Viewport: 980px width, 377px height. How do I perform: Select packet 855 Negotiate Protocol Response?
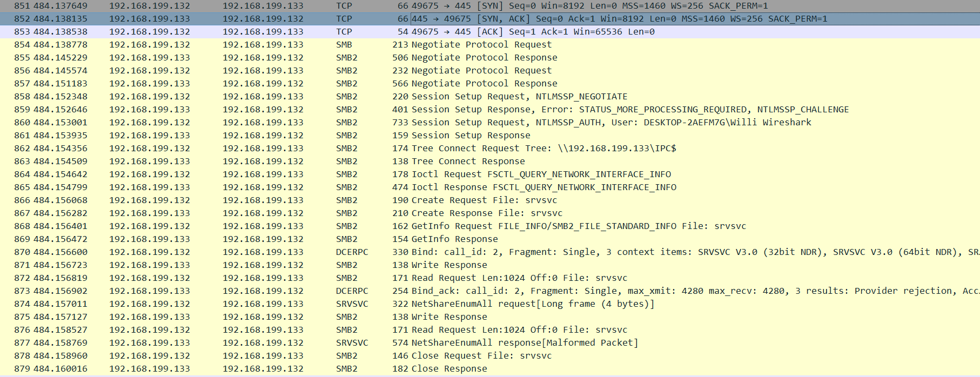(490, 58)
